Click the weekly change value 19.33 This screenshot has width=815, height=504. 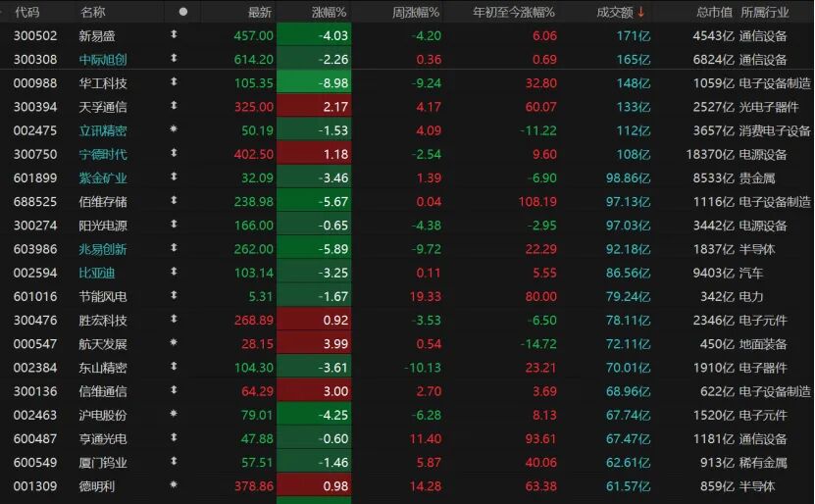pos(426,297)
